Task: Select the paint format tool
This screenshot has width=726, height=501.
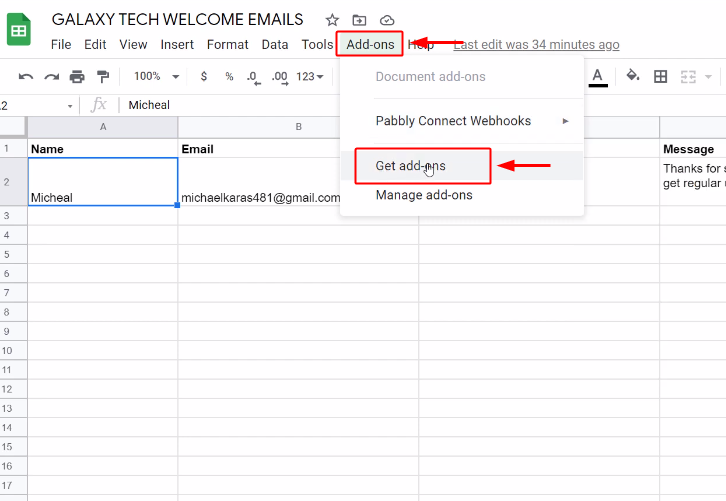Action: tap(102, 76)
